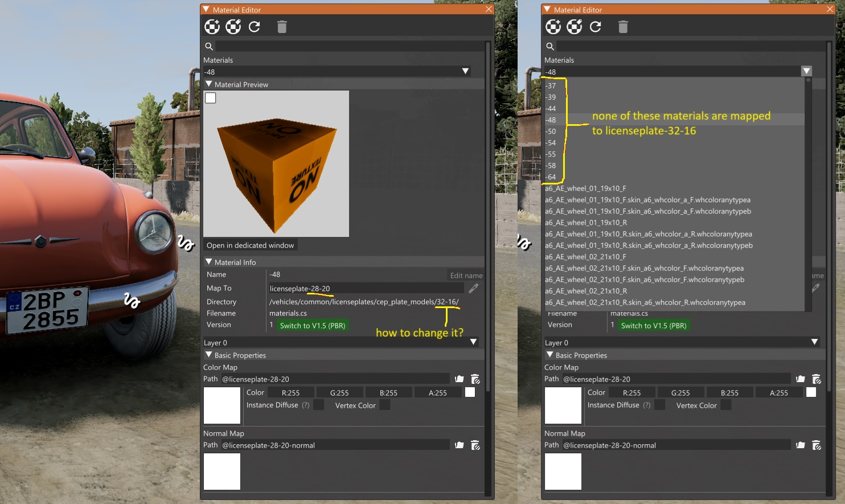Enable Vertex Color in right editor

coord(726,405)
